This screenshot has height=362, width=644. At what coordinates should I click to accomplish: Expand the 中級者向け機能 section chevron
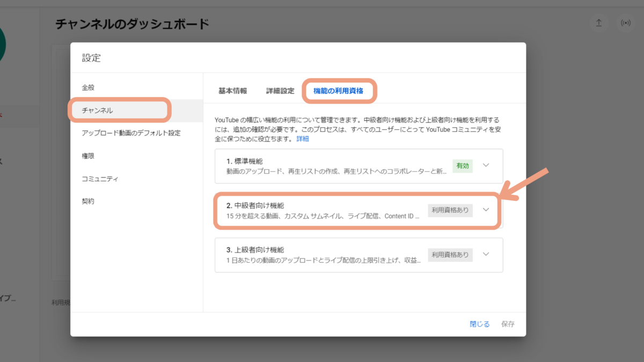click(x=486, y=210)
